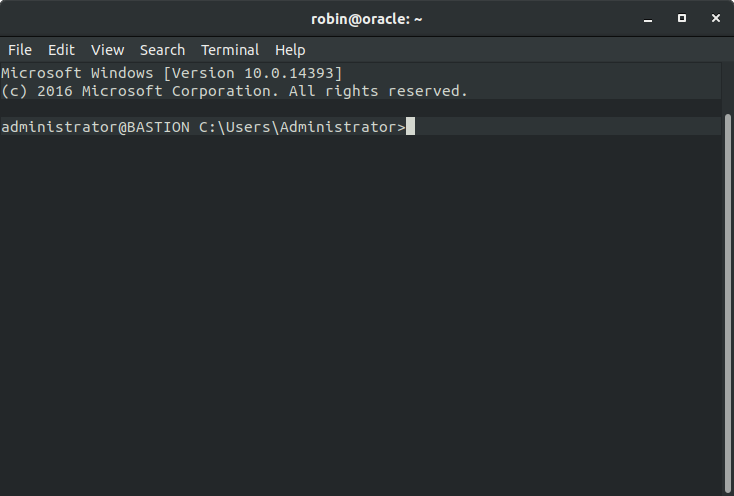
Task: Click the vertical scrollbar thumb
Action: [x=728, y=303]
